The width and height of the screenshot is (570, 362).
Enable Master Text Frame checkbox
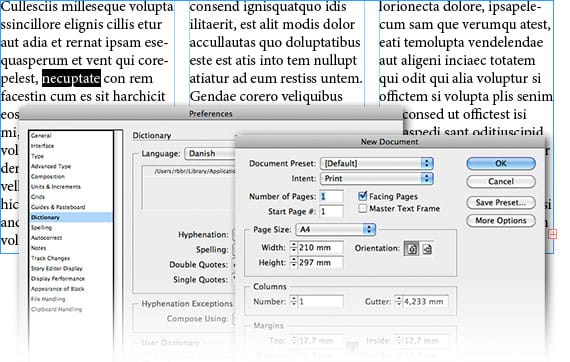(362, 209)
